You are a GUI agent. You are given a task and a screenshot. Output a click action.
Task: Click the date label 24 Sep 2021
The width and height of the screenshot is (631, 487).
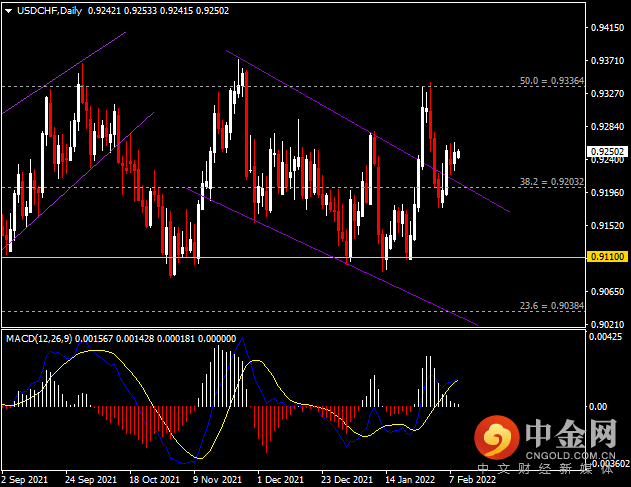[x=91, y=480]
